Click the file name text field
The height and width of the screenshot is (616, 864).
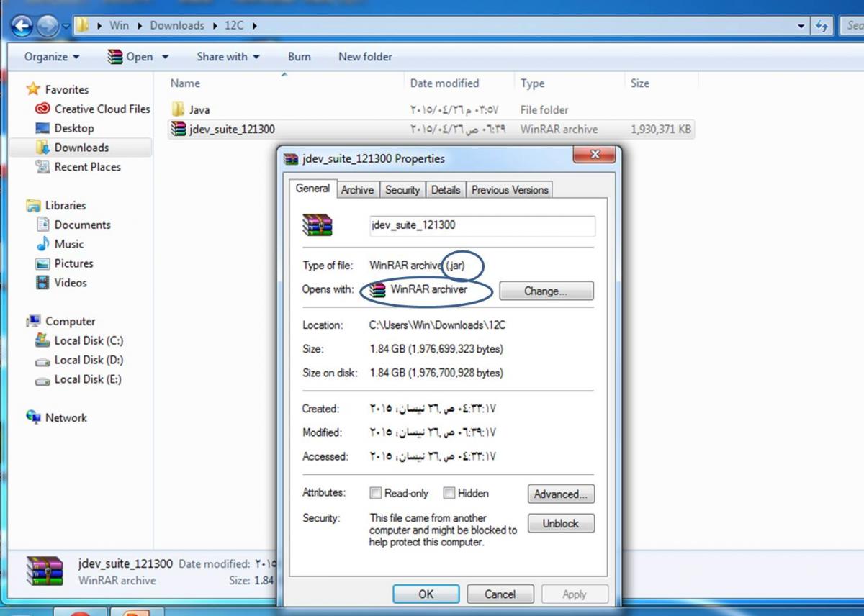pyautogui.click(x=482, y=225)
